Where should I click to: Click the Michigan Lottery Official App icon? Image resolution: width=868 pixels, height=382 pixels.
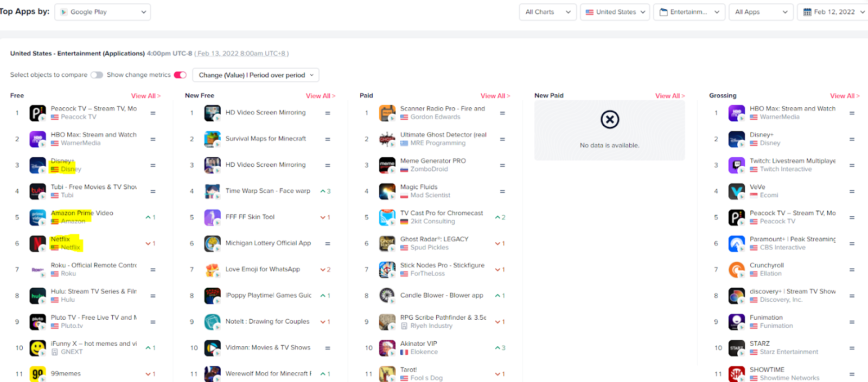(212, 243)
